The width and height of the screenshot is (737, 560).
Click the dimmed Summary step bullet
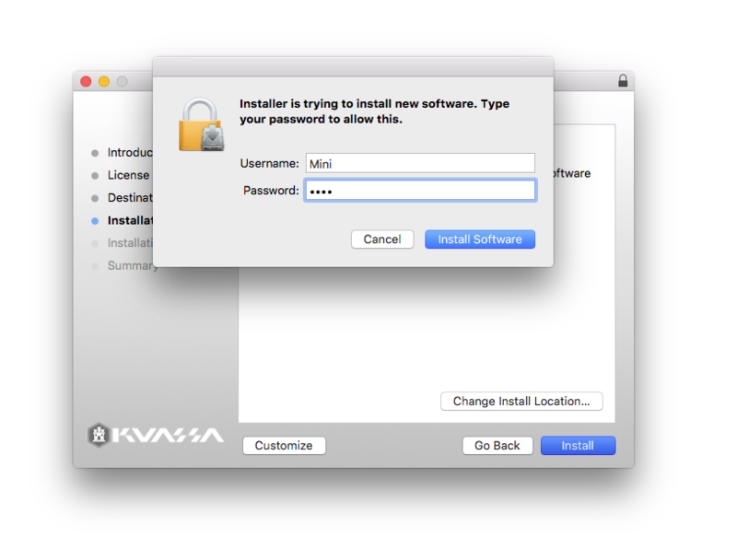click(95, 266)
